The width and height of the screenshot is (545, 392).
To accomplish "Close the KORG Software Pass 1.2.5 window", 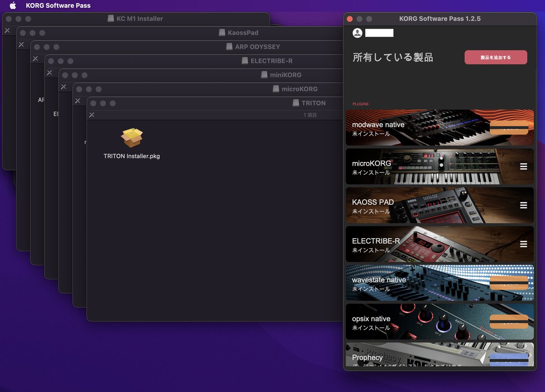I will [x=350, y=19].
